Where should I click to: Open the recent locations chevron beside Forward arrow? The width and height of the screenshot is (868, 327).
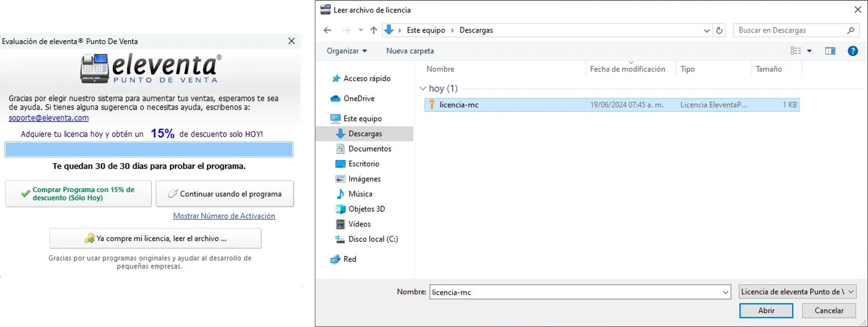tap(361, 30)
